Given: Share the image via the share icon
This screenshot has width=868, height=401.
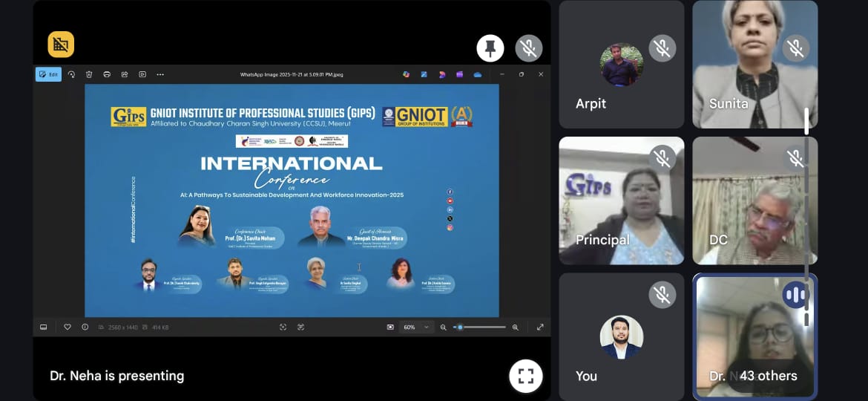Looking at the screenshot, I should click(x=125, y=74).
